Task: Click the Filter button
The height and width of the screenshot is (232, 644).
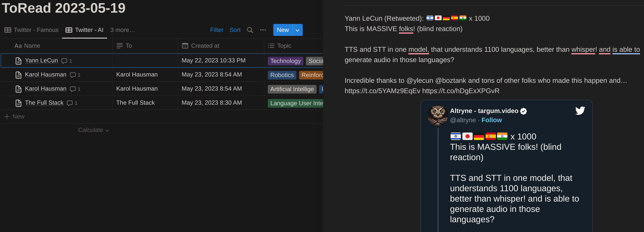Action: (217, 30)
